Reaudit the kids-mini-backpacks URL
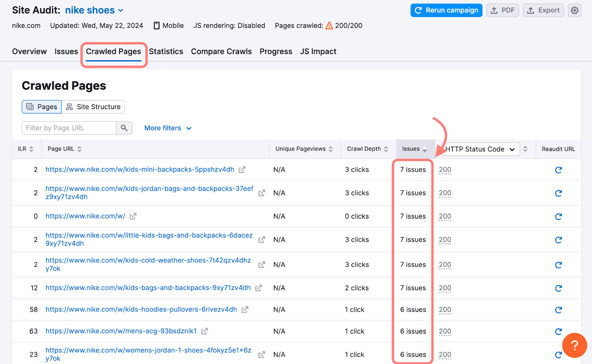 point(558,170)
